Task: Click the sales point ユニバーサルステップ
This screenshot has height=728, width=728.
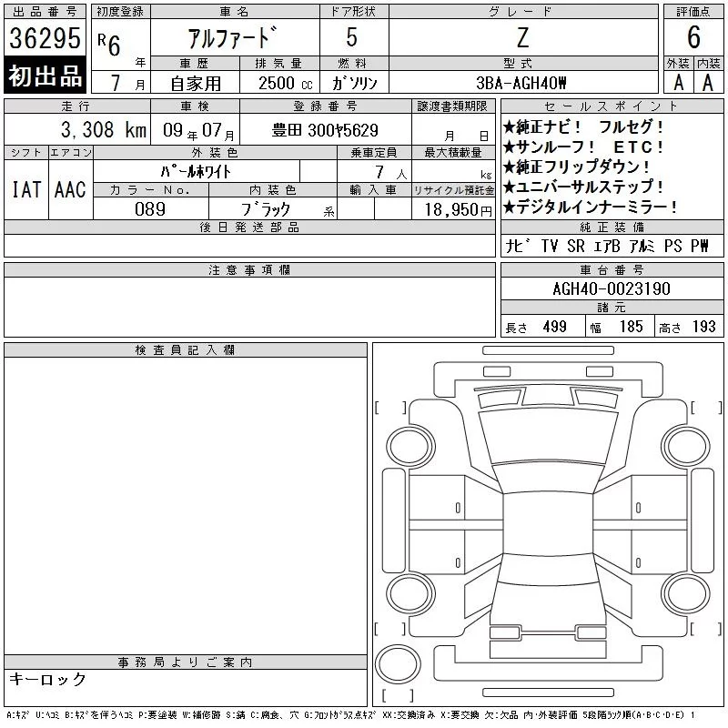Action: [583, 187]
